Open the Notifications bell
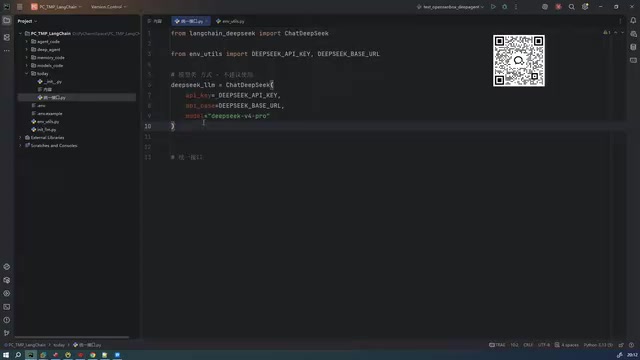This screenshot has width=640, height=360. 633,20
